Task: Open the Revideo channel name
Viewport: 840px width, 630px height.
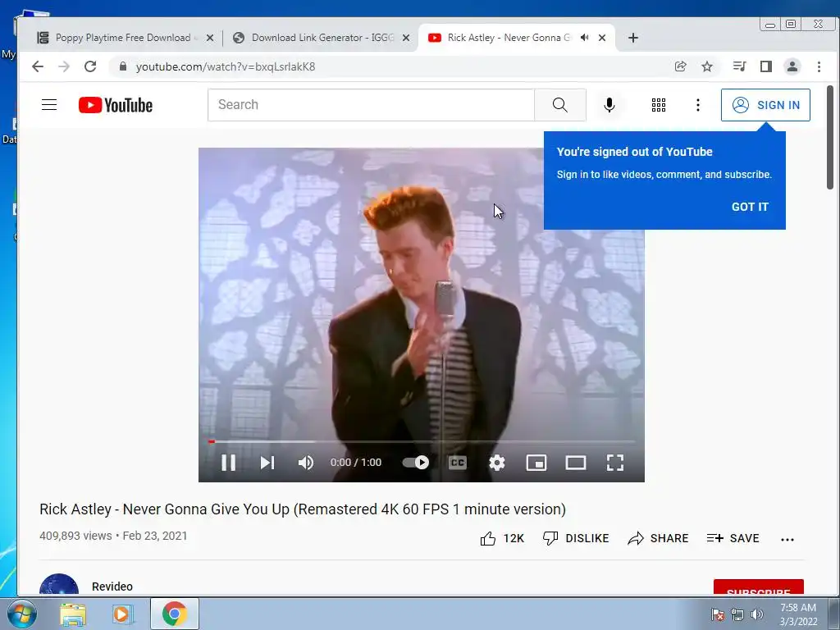Action: coord(112,587)
